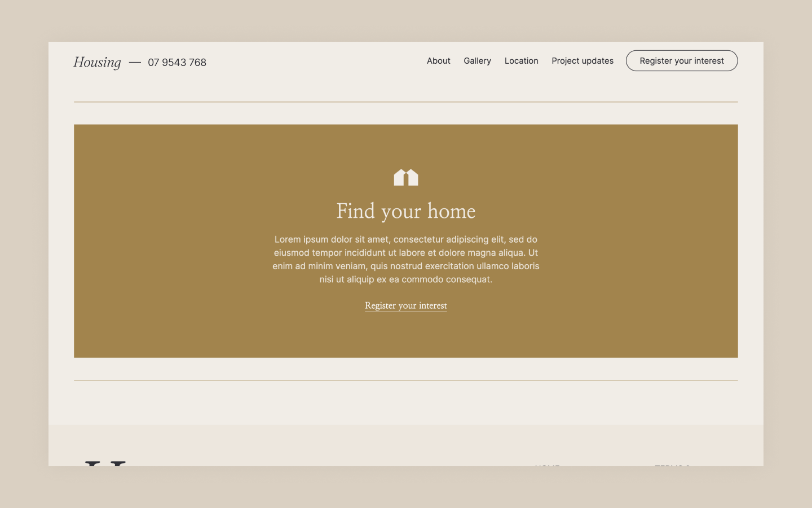This screenshot has width=812, height=508.
Task: Open the TERMS link in the footer
Action: 671,467
